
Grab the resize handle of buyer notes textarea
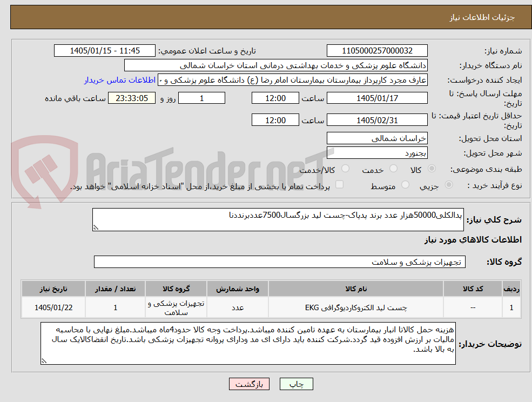tap(44, 361)
